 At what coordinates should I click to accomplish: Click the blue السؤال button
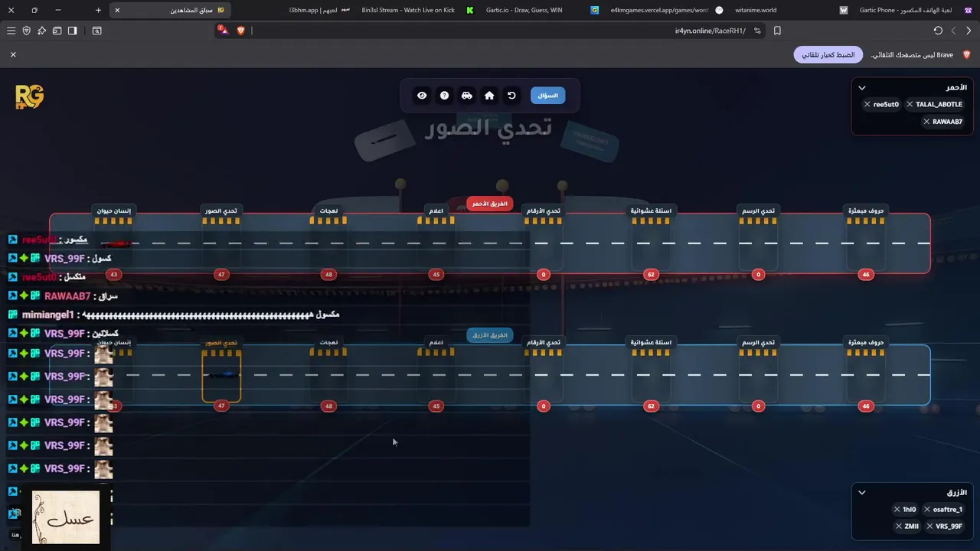pos(547,96)
